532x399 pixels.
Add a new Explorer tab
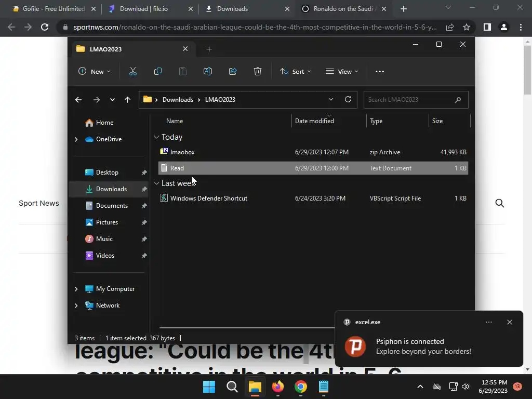click(209, 49)
